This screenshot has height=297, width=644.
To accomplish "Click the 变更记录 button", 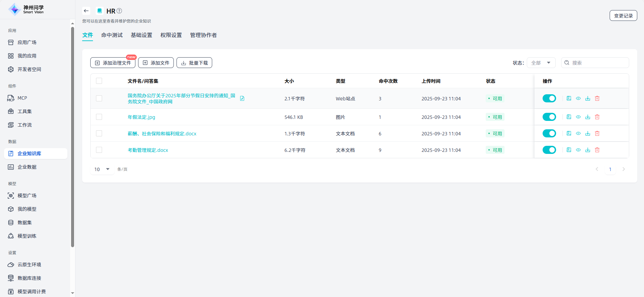I will 623,15.
